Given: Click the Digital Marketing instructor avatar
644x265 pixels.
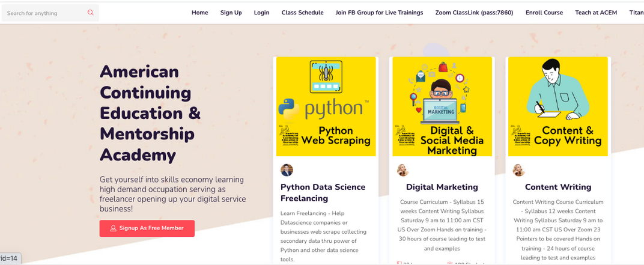Looking at the screenshot, I should point(403,170).
